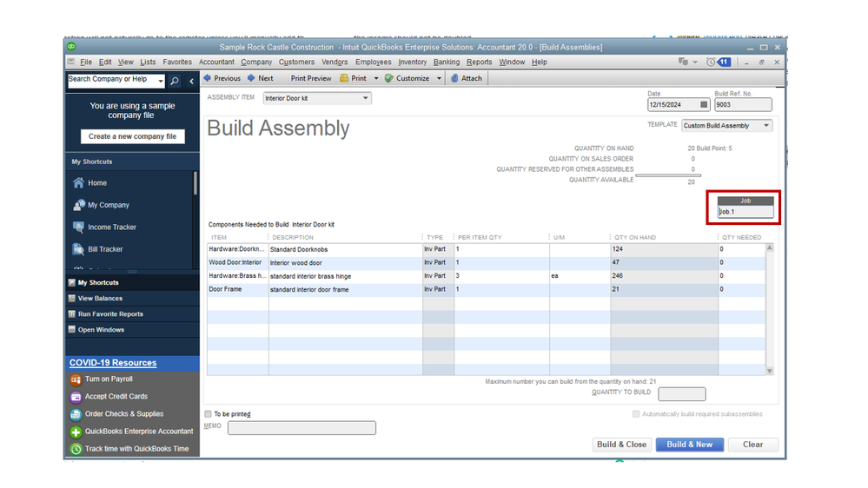Screen dimensions: 868x488
Task: Open the Vendors menu
Action: (335, 62)
